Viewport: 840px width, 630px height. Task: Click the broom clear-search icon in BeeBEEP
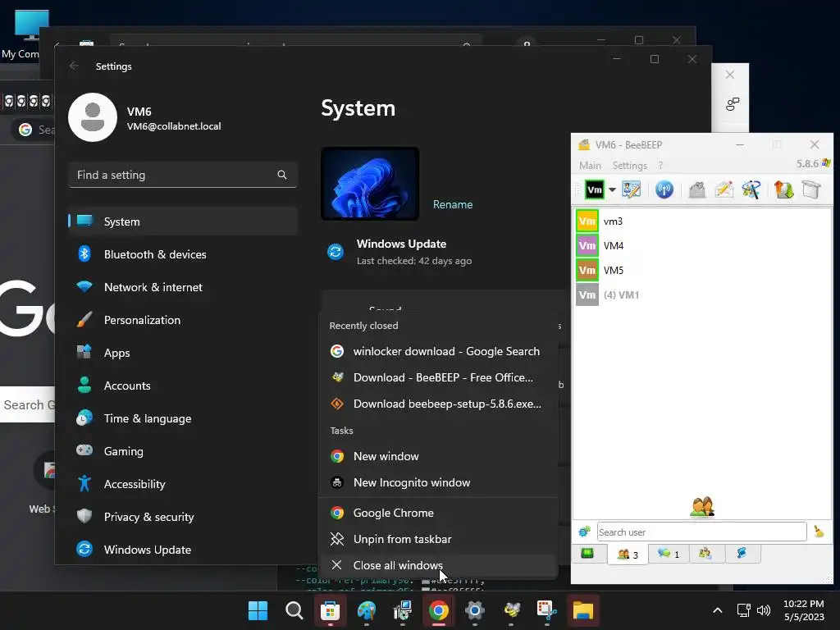(x=819, y=532)
